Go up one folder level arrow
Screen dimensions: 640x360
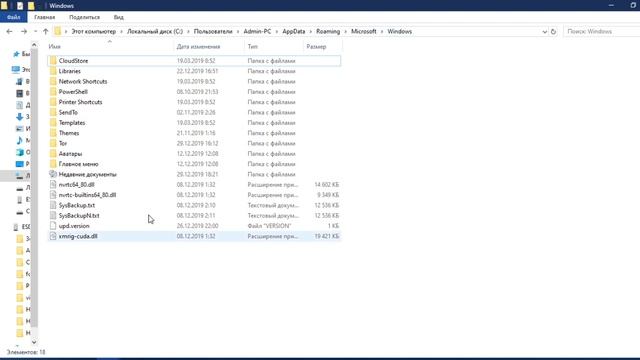pyautogui.click(x=46, y=31)
